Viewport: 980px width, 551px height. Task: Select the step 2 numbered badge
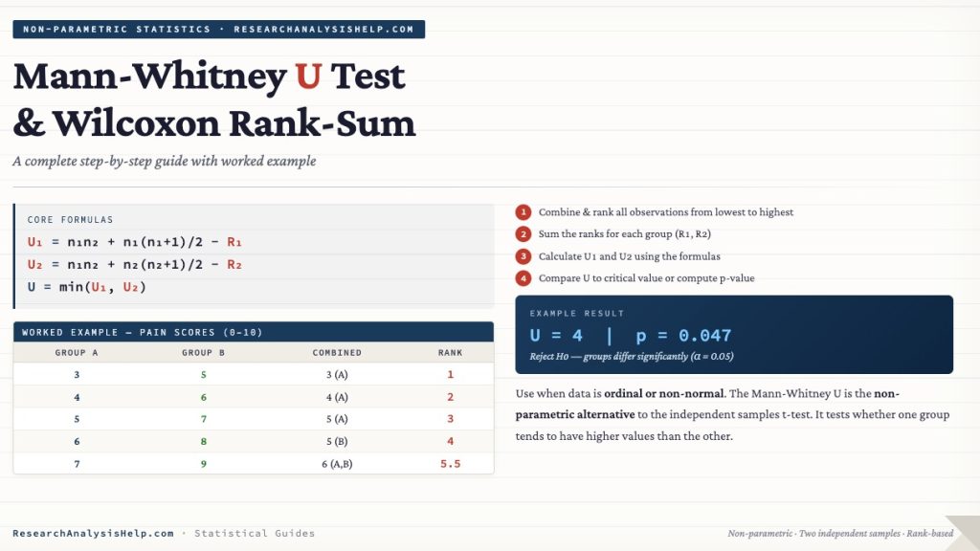point(523,234)
